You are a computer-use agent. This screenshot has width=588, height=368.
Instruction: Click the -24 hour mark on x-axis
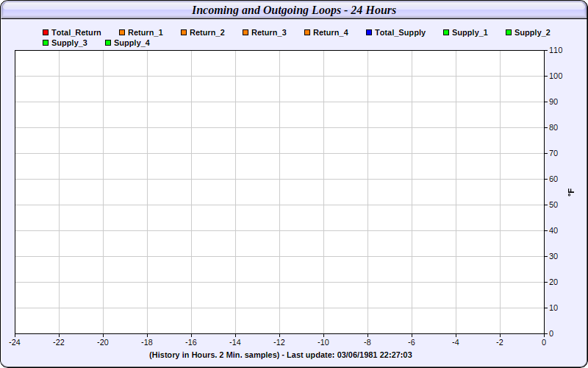(x=15, y=342)
